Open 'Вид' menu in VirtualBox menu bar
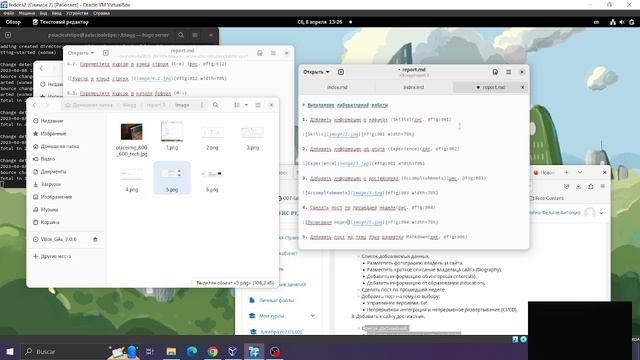This screenshot has width=640, height=360. click(x=43, y=13)
